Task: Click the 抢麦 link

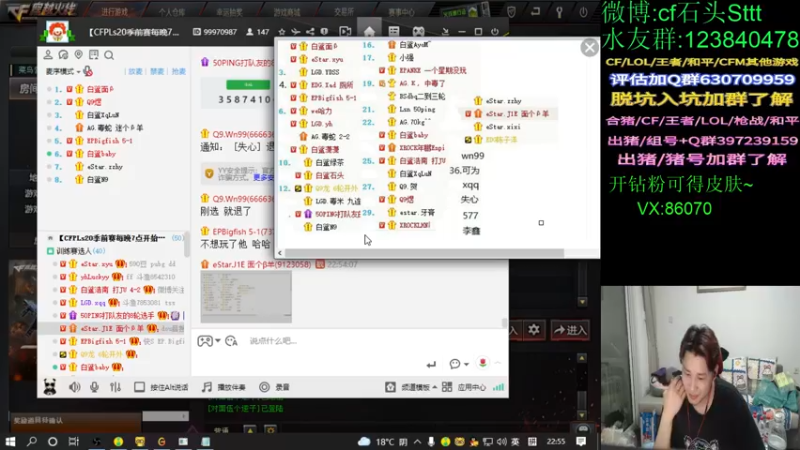Action: point(179,71)
